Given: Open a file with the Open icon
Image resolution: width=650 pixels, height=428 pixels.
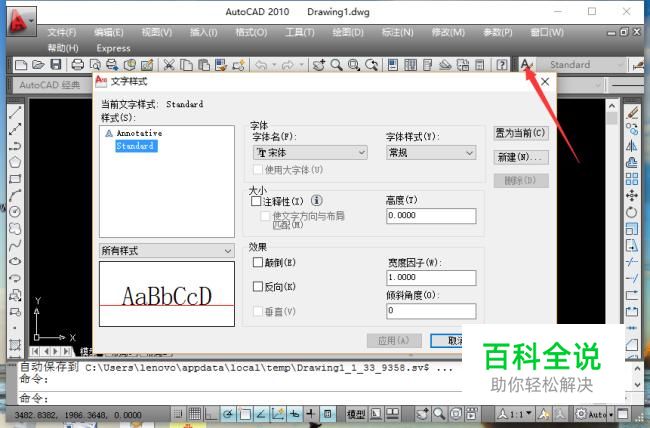Looking at the screenshot, I should [x=38, y=65].
